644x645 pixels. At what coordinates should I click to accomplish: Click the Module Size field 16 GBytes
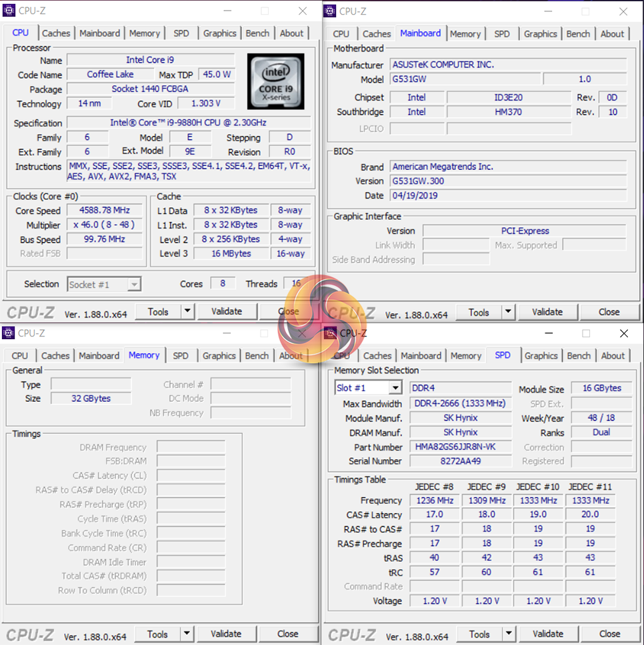point(601,388)
